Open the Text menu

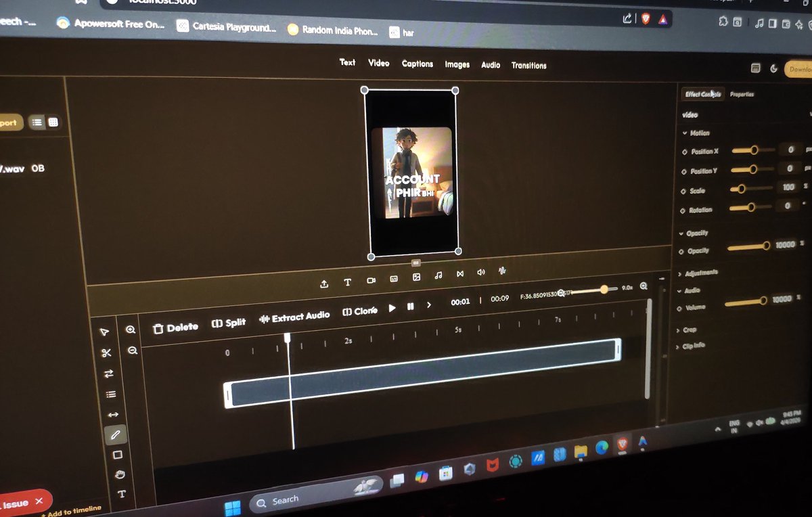click(347, 62)
